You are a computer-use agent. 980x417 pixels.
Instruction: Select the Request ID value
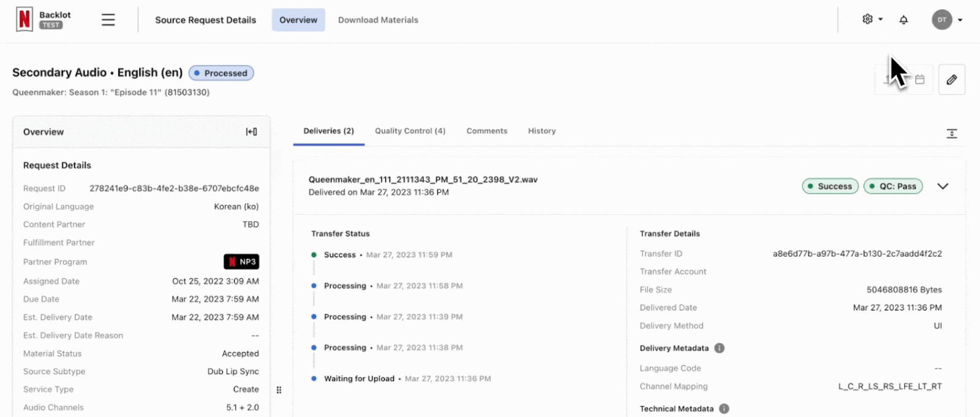pyautogui.click(x=174, y=189)
